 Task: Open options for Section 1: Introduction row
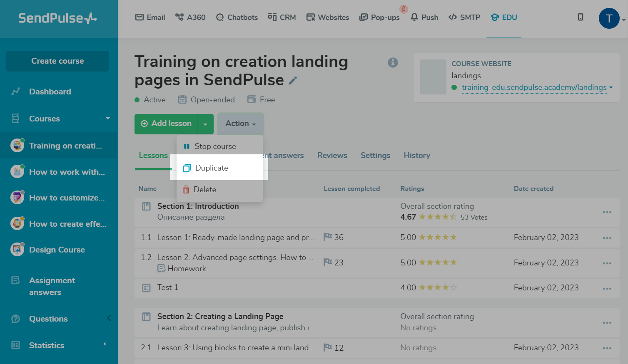pyautogui.click(x=607, y=212)
